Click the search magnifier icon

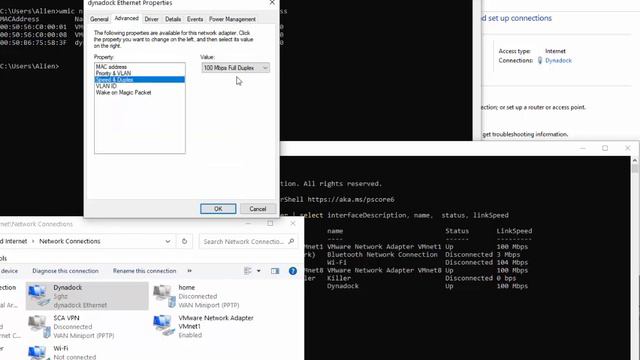[291, 241]
